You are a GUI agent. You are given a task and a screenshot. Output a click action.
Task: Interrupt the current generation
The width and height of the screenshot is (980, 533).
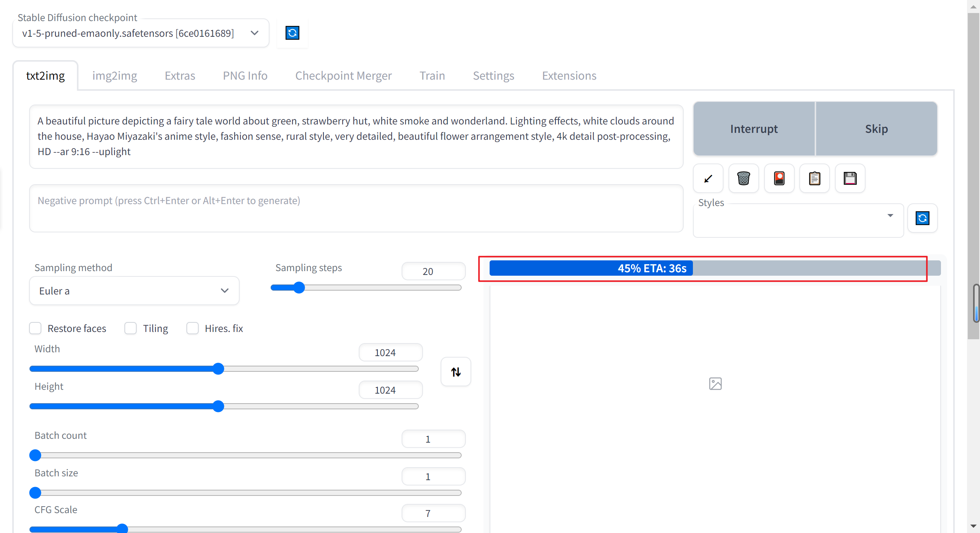[x=754, y=129]
